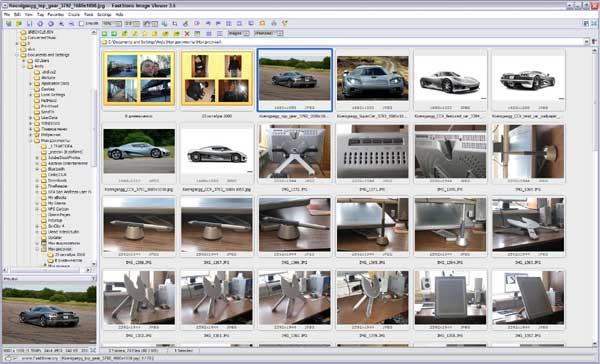Image resolution: width=600 pixels, height=364 pixels.
Task: Click the red X delete icon
Action: [187, 34]
